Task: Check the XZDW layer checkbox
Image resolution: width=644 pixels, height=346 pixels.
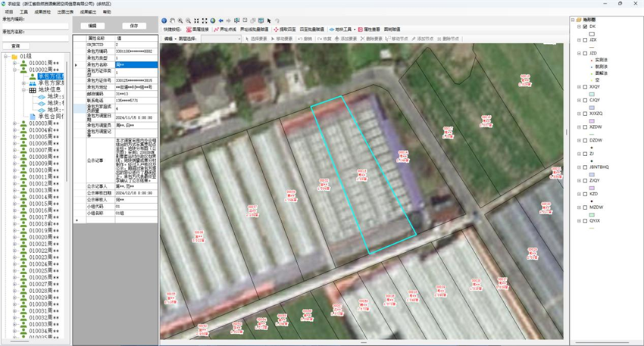Action: [x=585, y=127]
